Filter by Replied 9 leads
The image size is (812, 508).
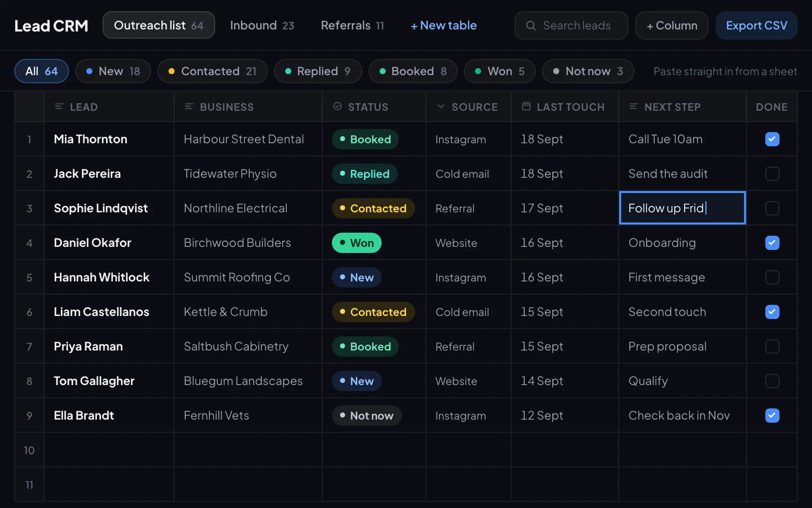(318, 71)
